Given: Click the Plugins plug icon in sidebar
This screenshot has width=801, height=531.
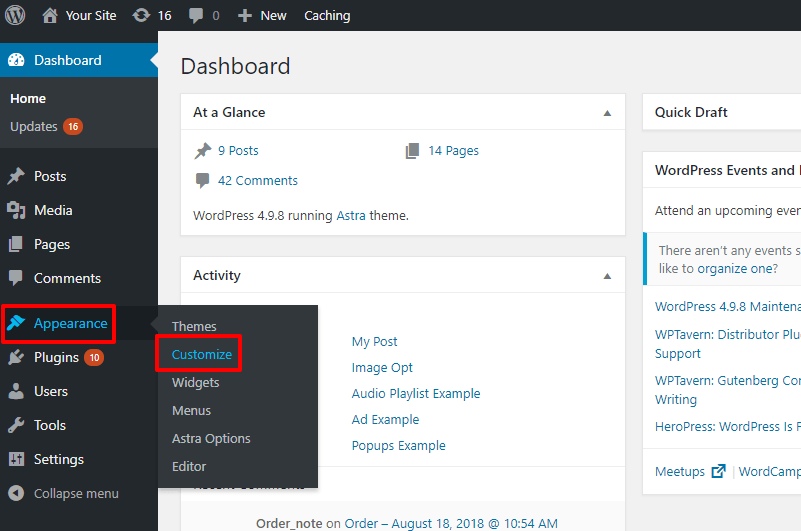Looking at the screenshot, I should point(16,357).
